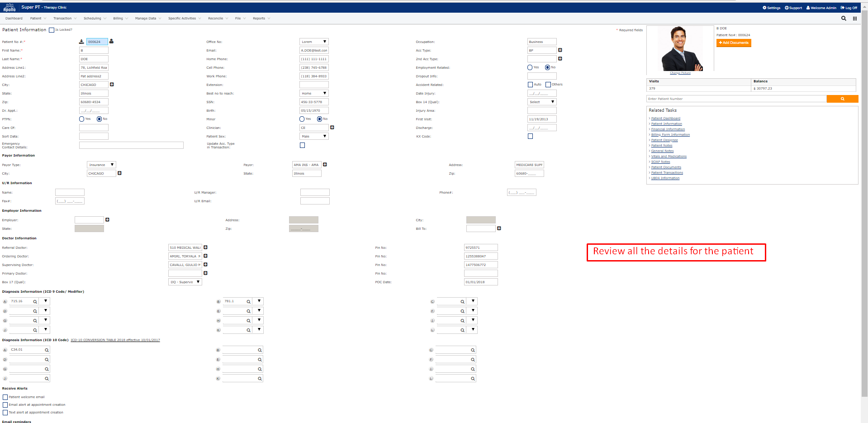
Task: Open the SOAP Notes link
Action: click(x=660, y=162)
